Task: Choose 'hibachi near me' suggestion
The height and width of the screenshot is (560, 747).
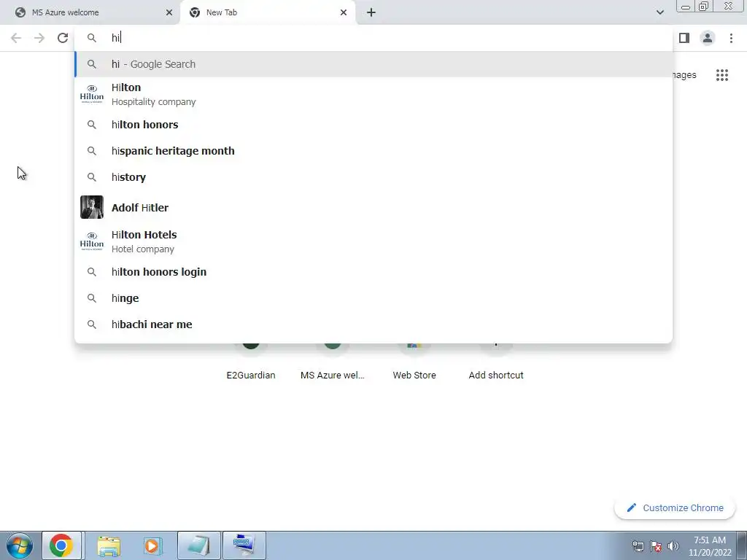Action: pyautogui.click(x=374, y=324)
